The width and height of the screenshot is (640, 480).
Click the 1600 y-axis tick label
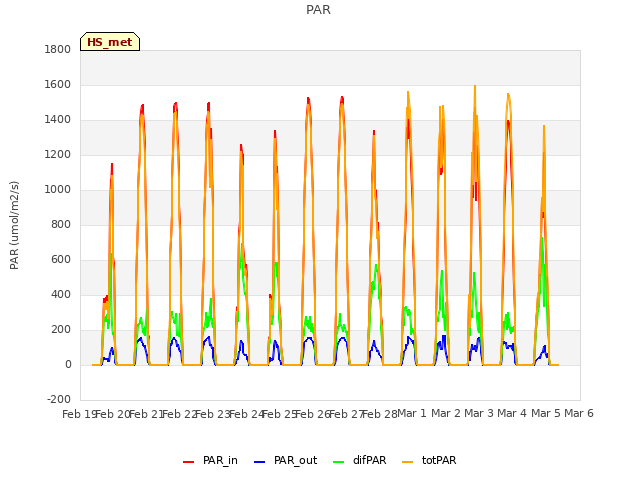[x=58, y=84]
